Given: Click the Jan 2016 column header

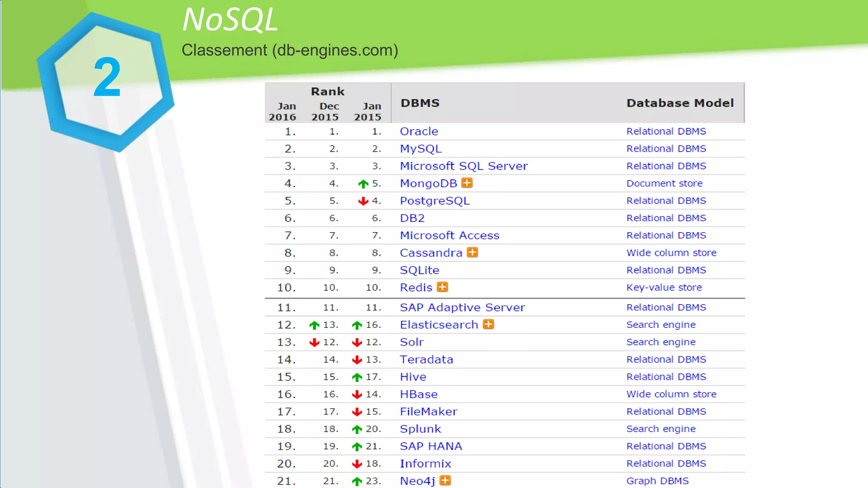Looking at the screenshot, I should coord(283,111).
